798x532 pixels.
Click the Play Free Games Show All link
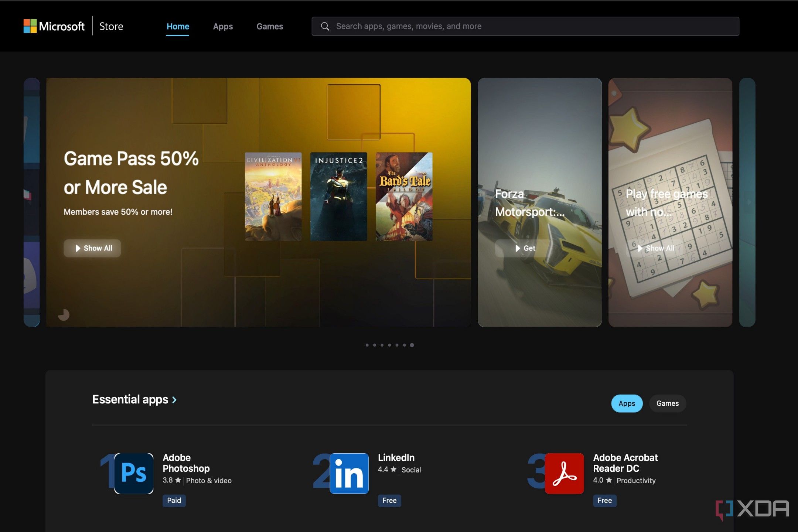click(655, 248)
